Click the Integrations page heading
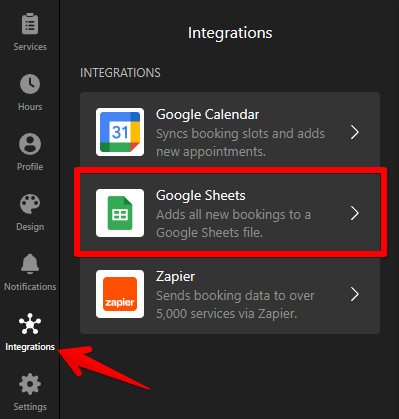399x419 pixels. (x=230, y=33)
